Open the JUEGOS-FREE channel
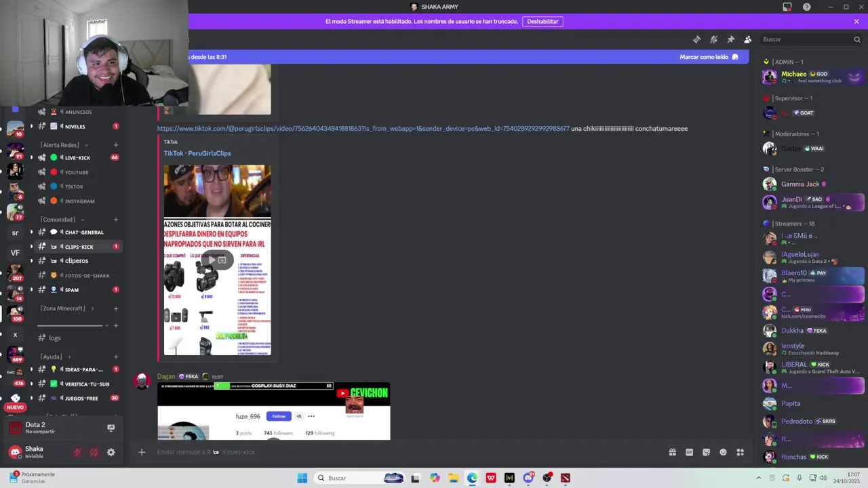The image size is (868, 488). tap(78, 398)
